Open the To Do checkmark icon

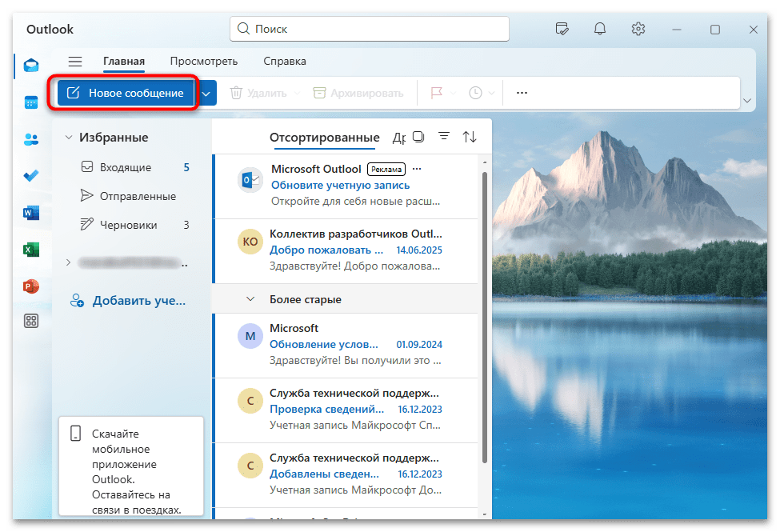click(31, 176)
